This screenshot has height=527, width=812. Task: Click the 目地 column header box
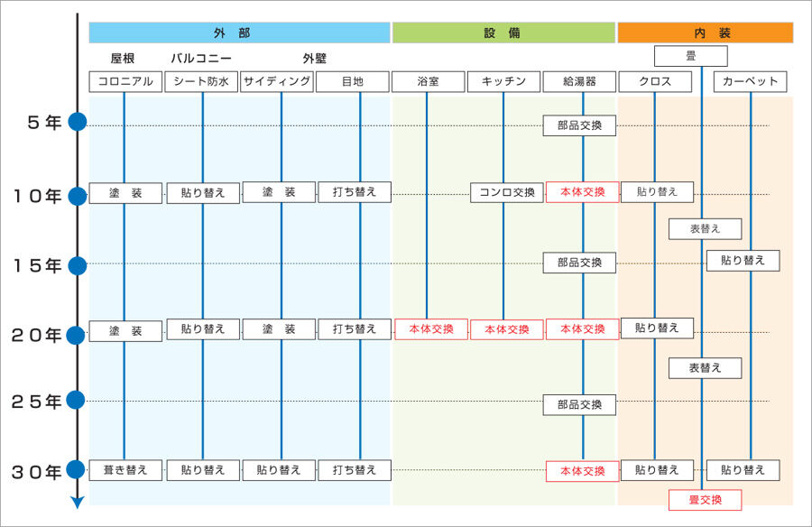point(353,82)
